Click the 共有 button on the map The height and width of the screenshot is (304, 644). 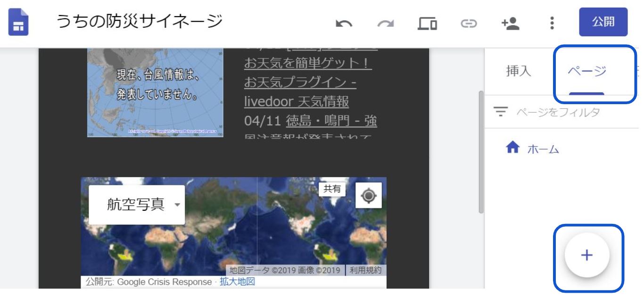(332, 189)
